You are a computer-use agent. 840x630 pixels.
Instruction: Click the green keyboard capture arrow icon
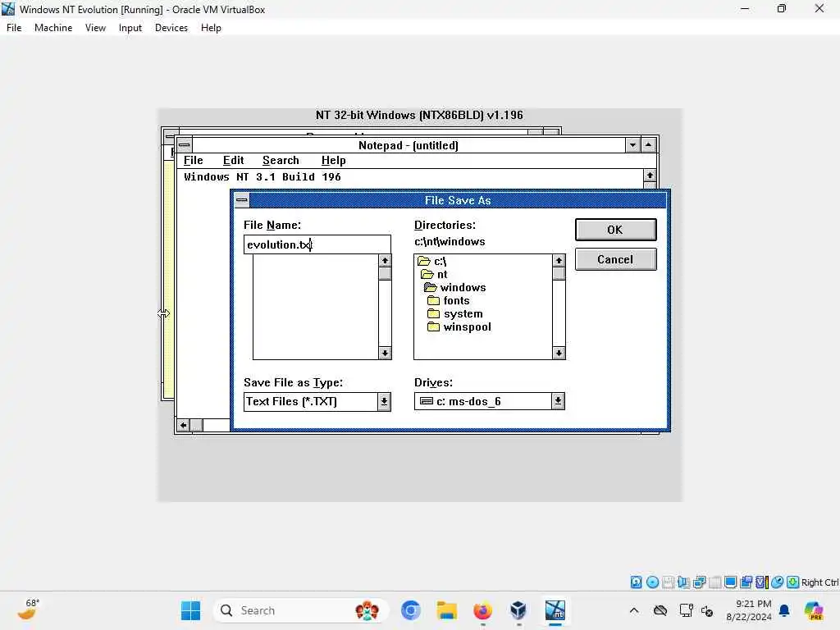tap(793, 582)
